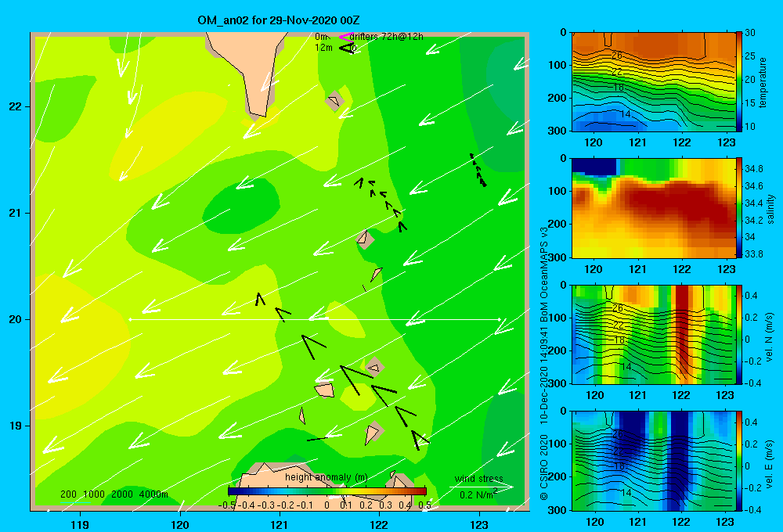Click the 'height anomaly (m)' label
The width and height of the screenshot is (783, 532).
[x=326, y=477]
